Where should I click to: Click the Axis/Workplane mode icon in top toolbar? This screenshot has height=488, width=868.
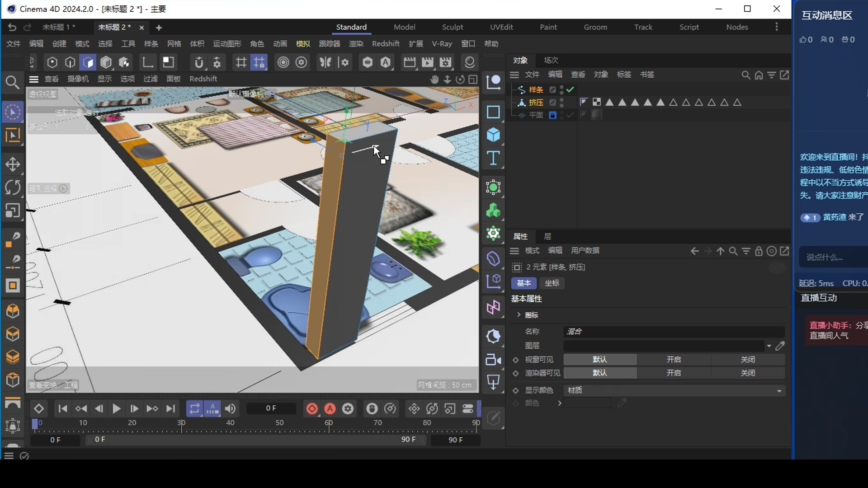click(148, 62)
